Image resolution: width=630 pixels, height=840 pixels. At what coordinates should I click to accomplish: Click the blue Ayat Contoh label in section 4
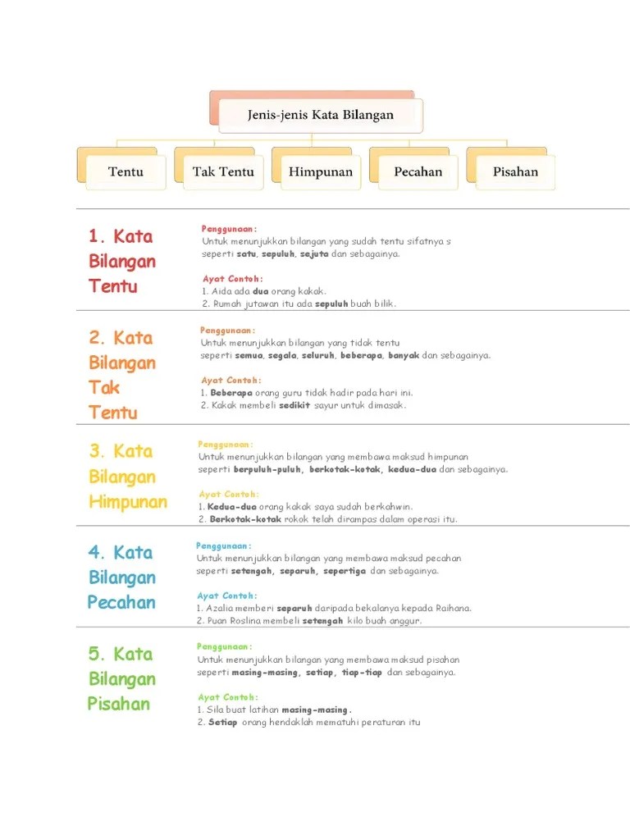coord(226,596)
